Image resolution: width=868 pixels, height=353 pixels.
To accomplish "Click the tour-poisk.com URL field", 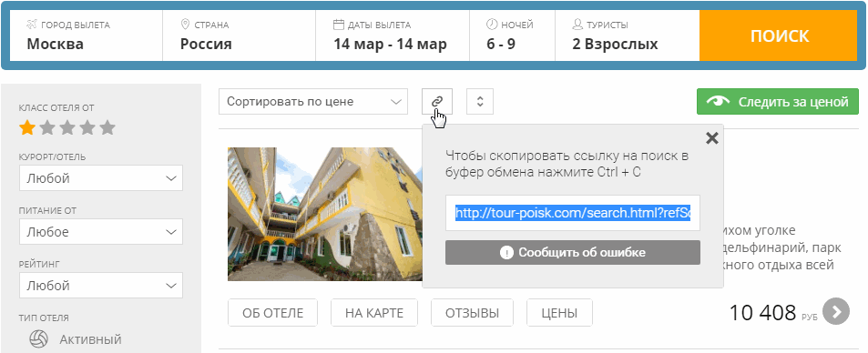I will click(x=573, y=213).
